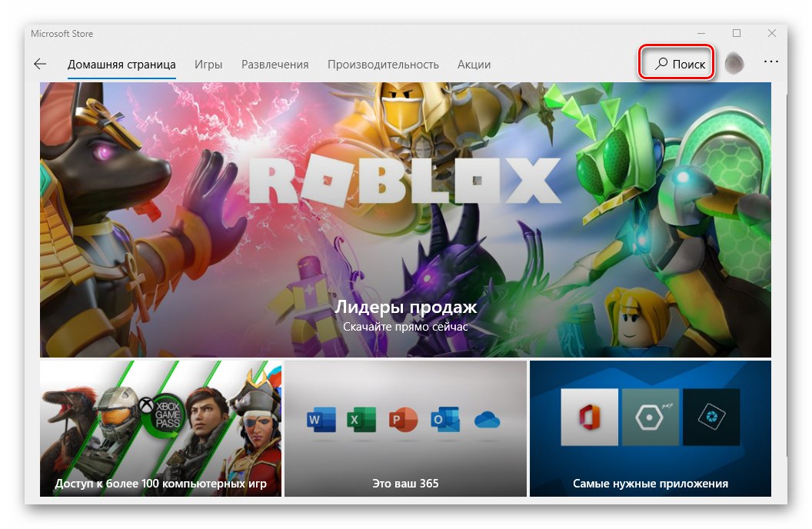
Task: Open Самые нужные приложения caption
Action: point(651,484)
